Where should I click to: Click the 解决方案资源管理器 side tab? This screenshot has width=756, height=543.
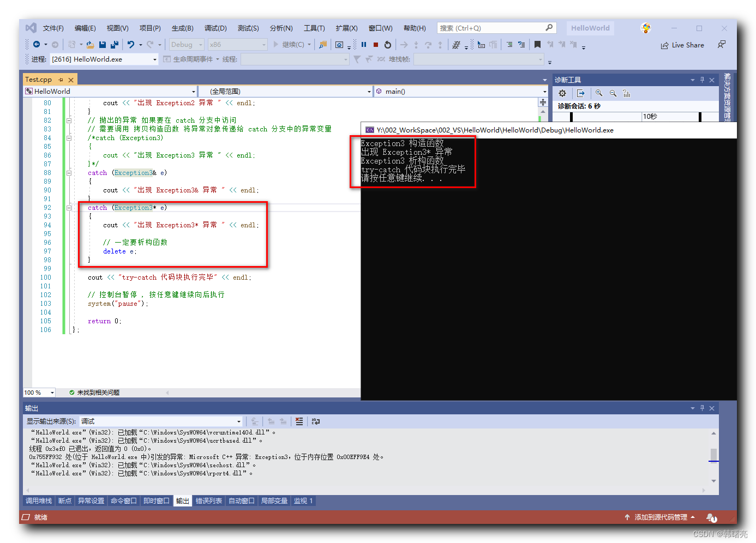tap(727, 96)
